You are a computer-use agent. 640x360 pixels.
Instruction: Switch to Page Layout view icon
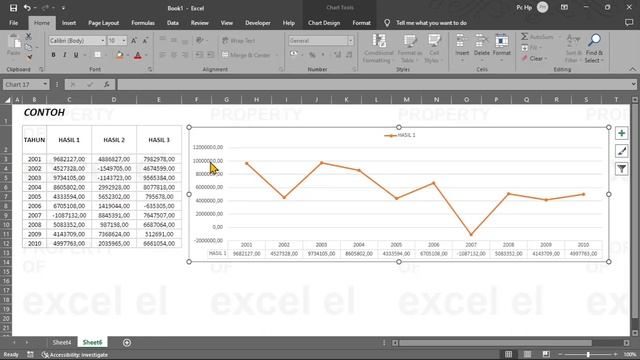(527, 354)
